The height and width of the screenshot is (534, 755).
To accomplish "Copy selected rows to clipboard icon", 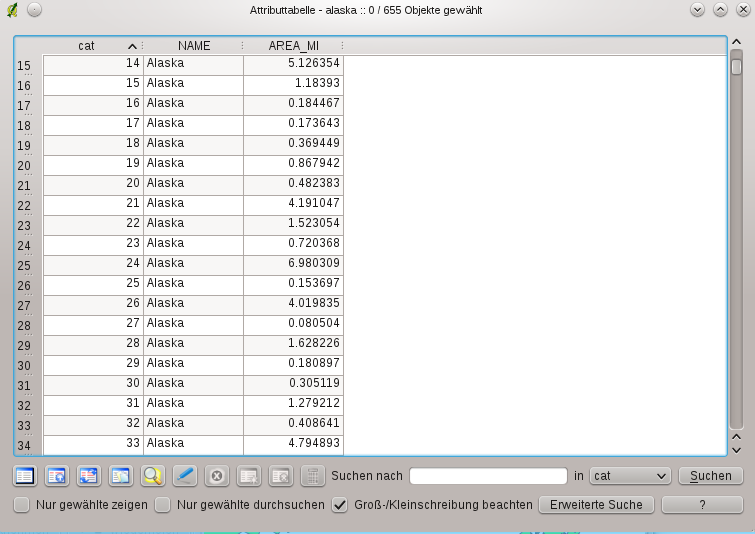I will click(x=121, y=476).
